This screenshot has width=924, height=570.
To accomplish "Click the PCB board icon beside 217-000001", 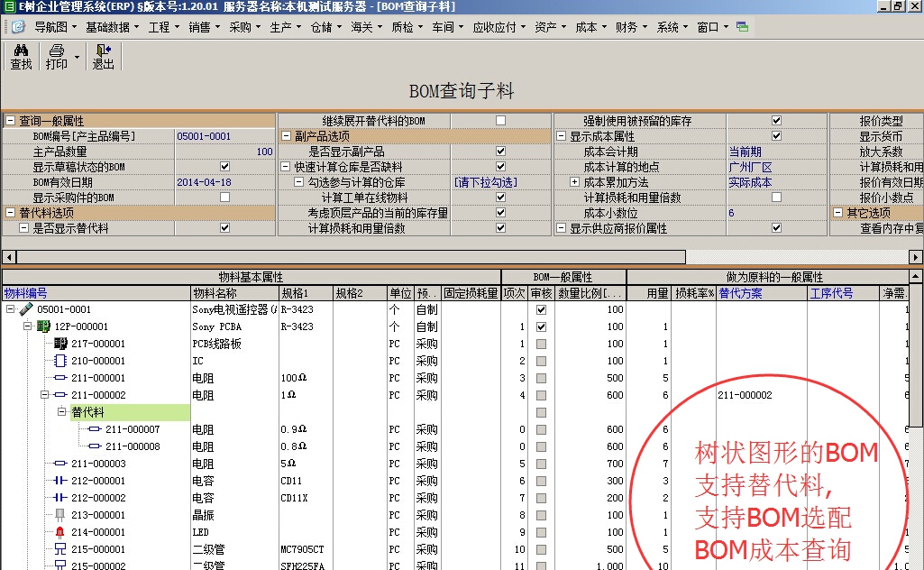I will [59, 344].
